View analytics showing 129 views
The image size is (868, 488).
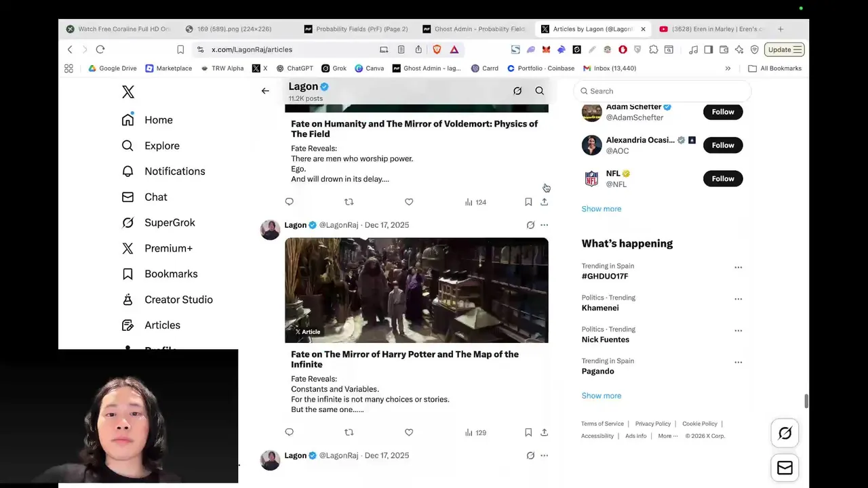point(475,432)
